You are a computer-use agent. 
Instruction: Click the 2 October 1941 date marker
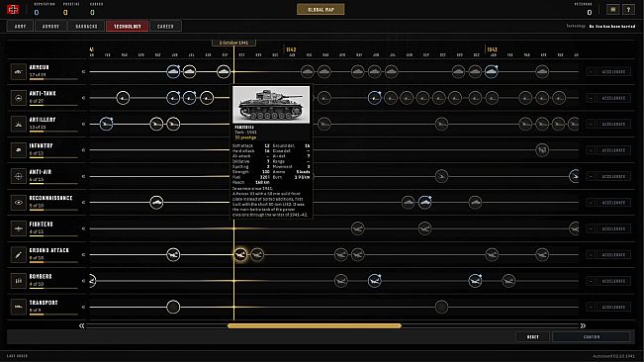tap(233, 43)
